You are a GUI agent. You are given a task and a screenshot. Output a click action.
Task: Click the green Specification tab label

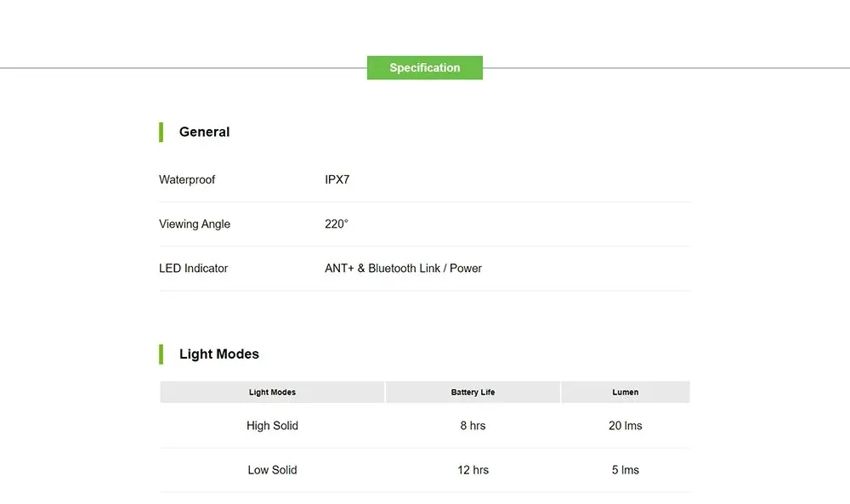tap(424, 68)
